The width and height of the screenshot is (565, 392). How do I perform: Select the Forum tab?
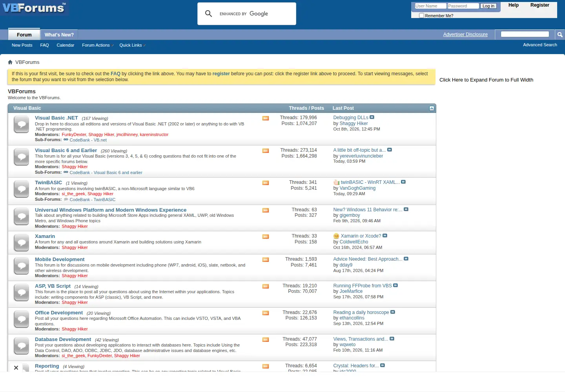click(x=24, y=35)
